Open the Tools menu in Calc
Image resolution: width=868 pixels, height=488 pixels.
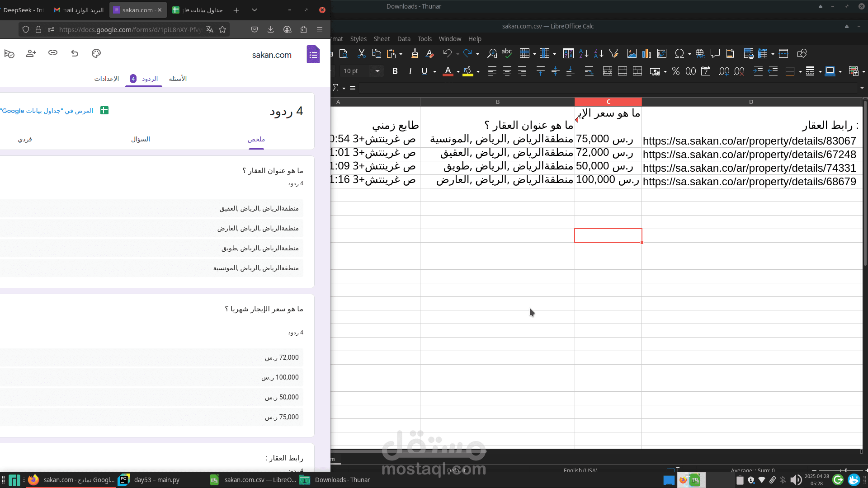(425, 39)
